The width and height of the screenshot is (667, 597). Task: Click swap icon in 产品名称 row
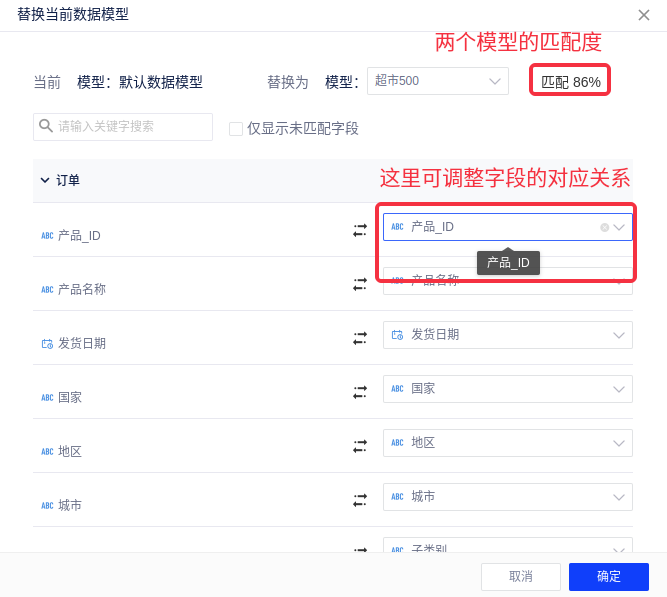(x=359, y=285)
